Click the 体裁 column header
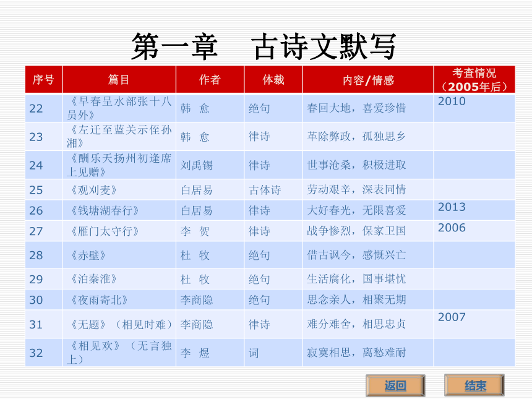This screenshot has height=399, width=532. point(273,79)
